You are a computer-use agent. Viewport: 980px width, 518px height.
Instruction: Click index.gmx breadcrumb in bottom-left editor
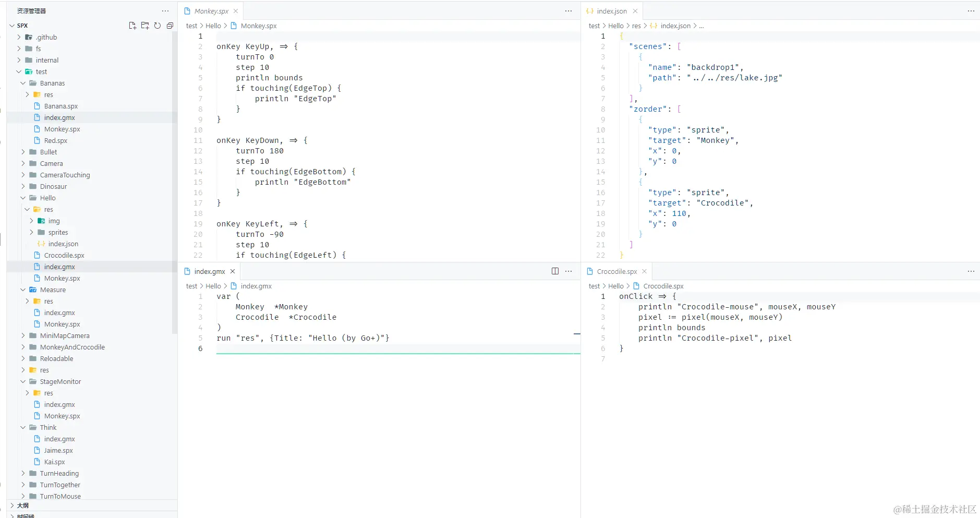tap(256, 286)
